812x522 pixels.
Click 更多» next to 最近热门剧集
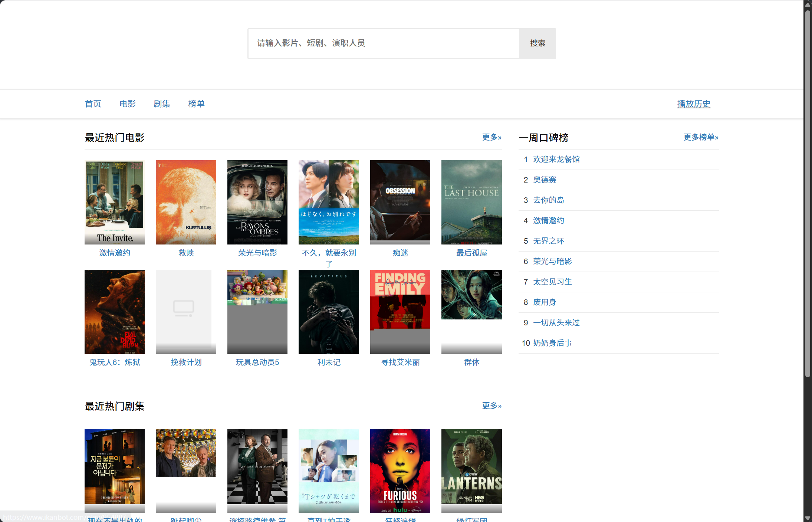coord(492,406)
